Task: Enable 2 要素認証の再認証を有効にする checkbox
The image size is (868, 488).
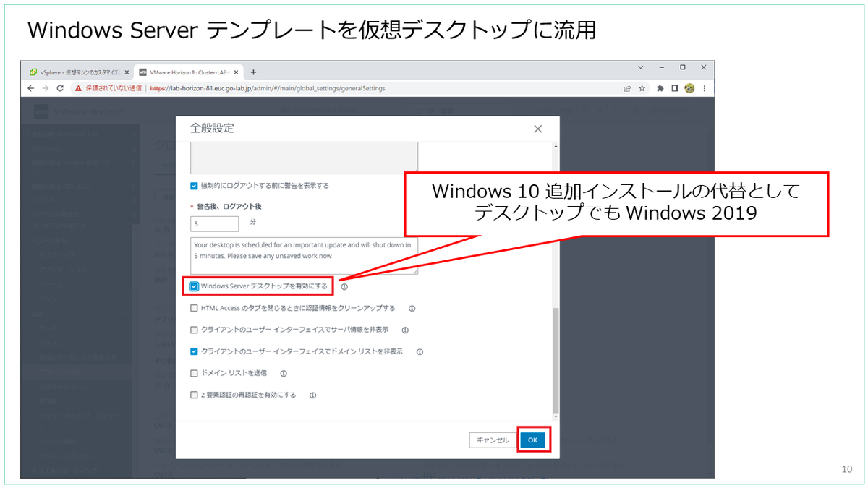Action: (194, 395)
